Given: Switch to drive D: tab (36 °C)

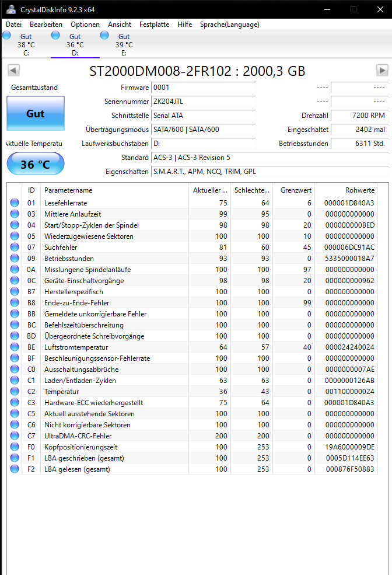Looking at the screenshot, I should tap(75, 45).
